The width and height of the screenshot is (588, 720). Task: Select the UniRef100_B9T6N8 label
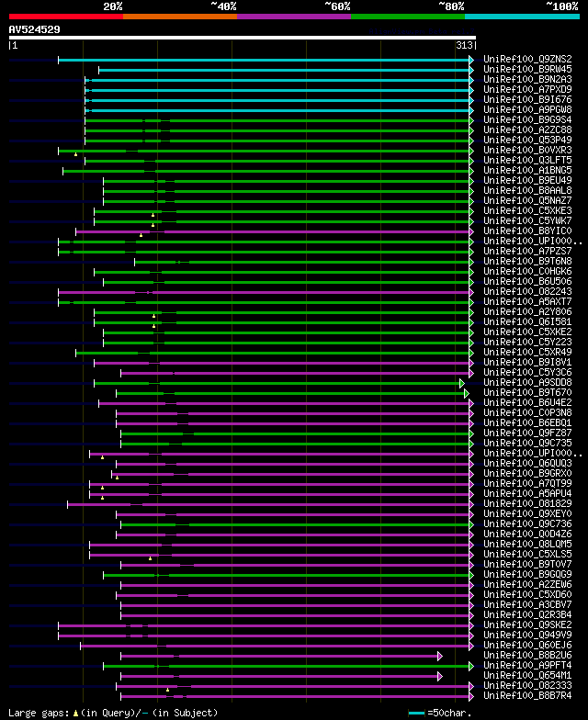[527, 261]
